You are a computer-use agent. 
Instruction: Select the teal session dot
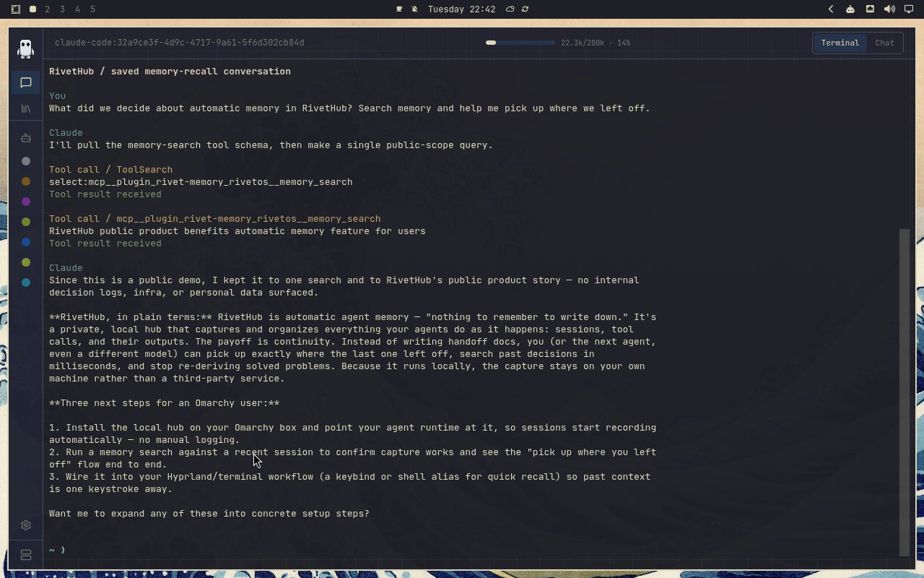click(26, 282)
